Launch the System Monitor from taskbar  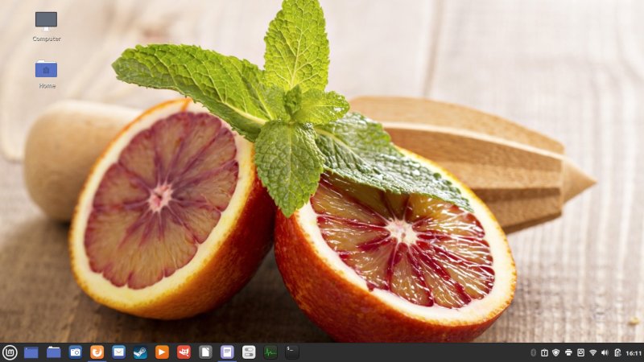coord(270,352)
